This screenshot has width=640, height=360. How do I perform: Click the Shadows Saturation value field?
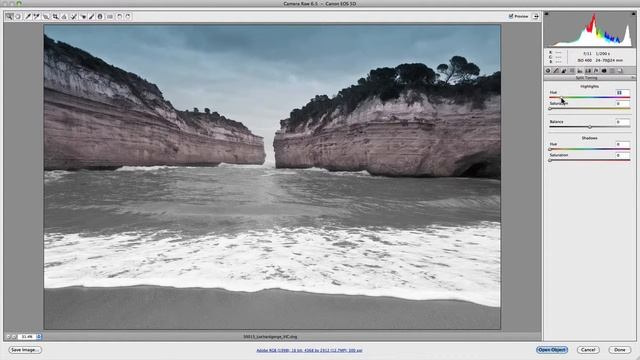point(622,155)
